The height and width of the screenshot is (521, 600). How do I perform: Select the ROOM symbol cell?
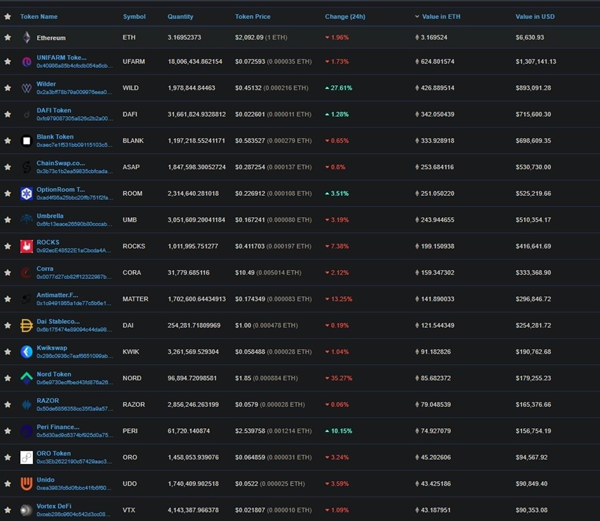(x=132, y=194)
